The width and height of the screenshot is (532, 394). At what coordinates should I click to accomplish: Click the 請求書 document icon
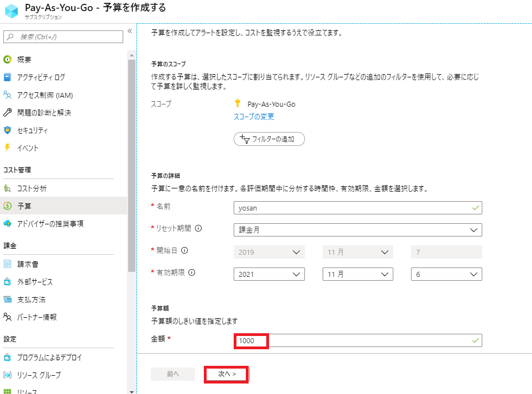[8, 264]
